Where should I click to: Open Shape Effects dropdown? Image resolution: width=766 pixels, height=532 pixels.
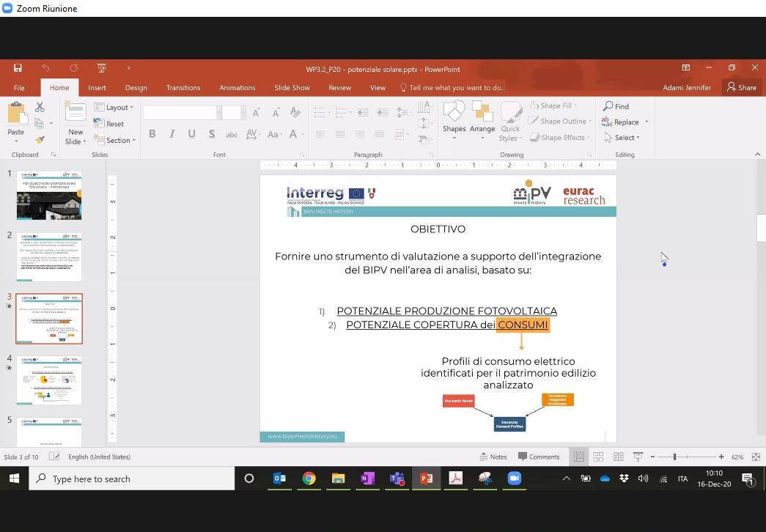point(560,137)
